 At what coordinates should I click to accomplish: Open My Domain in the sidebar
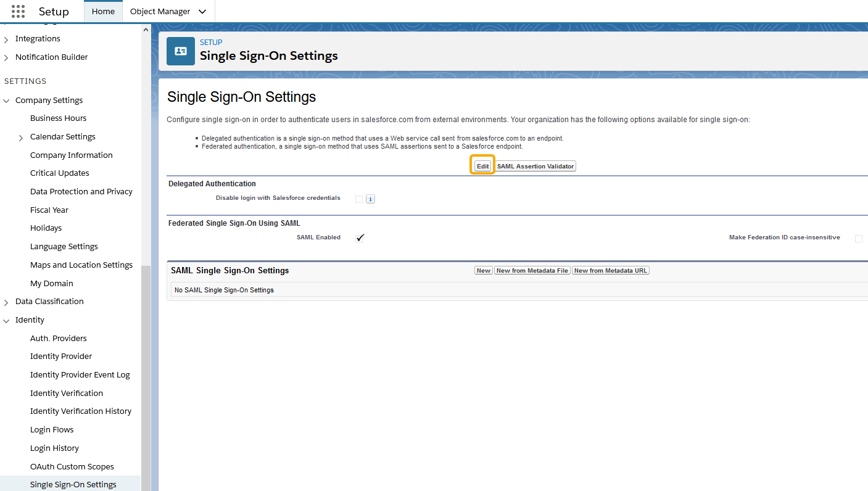pos(52,284)
